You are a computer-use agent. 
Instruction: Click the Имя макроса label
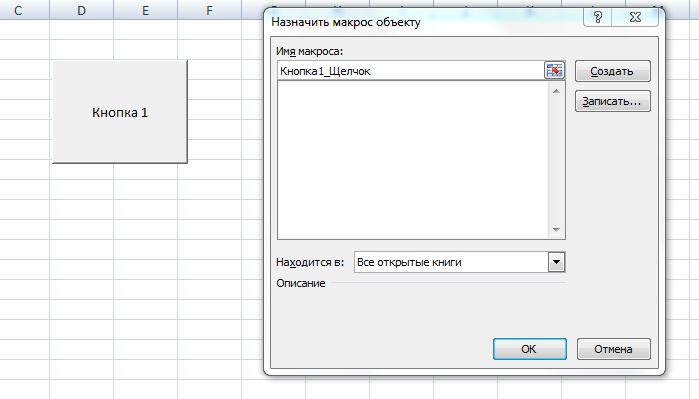pyautogui.click(x=309, y=51)
